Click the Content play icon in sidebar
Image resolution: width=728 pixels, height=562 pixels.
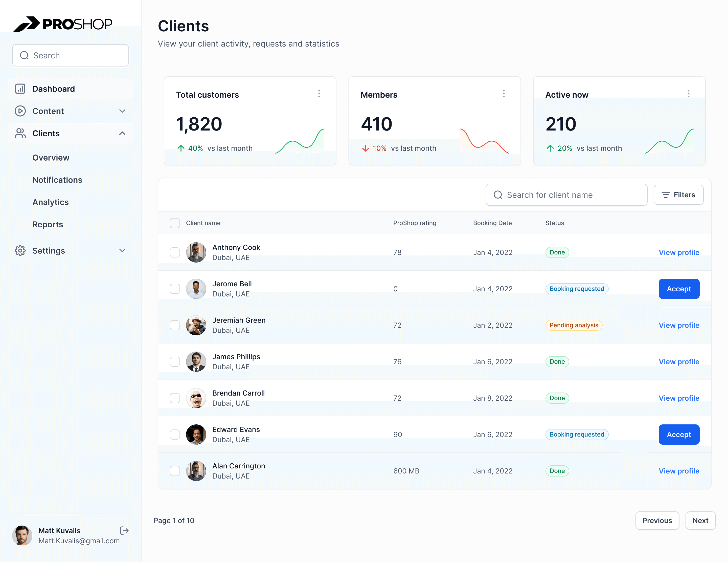click(x=20, y=111)
